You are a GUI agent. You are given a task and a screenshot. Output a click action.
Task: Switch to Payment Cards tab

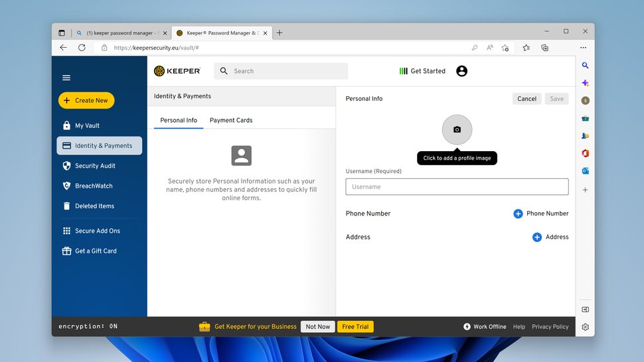click(231, 120)
